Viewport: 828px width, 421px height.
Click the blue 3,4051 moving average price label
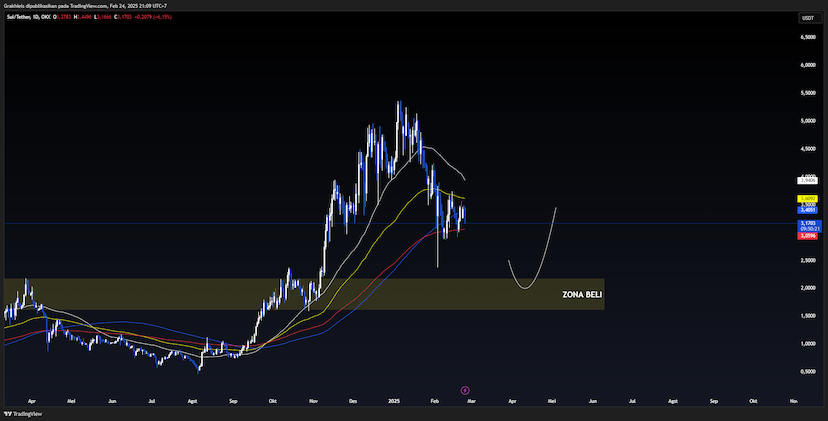[x=808, y=210]
